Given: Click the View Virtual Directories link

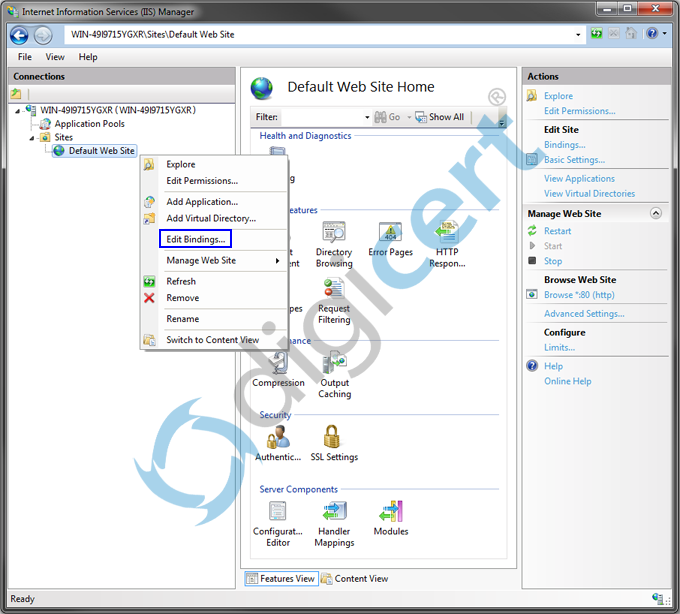Looking at the screenshot, I should (589, 193).
